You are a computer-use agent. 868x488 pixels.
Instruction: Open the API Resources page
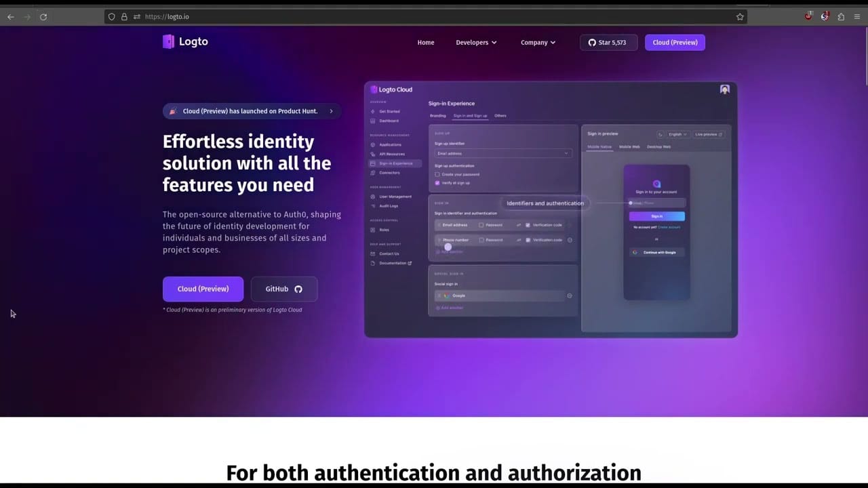[x=393, y=154]
